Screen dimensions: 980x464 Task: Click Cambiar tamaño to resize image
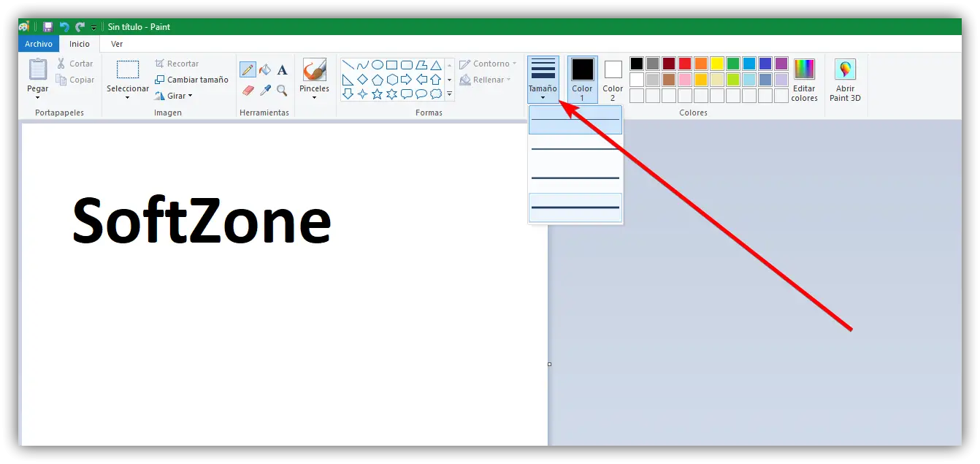tap(192, 80)
